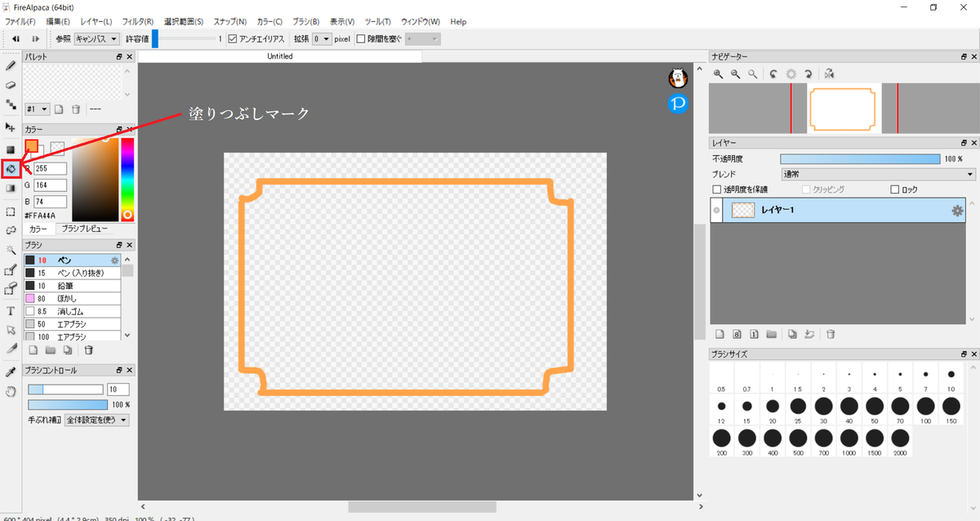
Task: Flip the view with Navigator mirror icon
Action: [829, 73]
